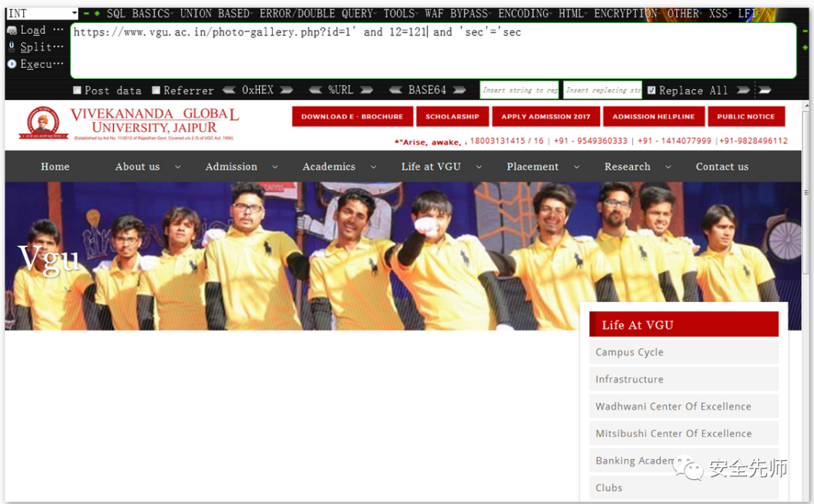Click the Life At VGU sidebar header
The height and width of the screenshot is (504, 814).
tap(684, 325)
